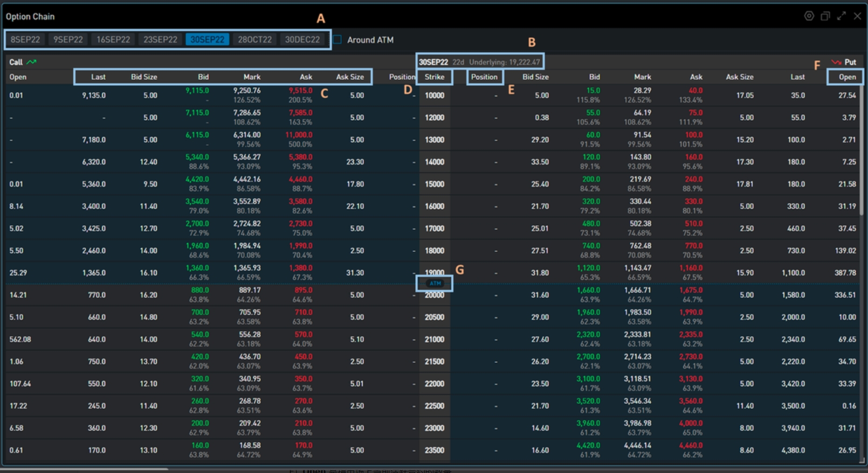Click the call ask 895.0 at strike 20000
The height and width of the screenshot is (473, 868).
[304, 290]
